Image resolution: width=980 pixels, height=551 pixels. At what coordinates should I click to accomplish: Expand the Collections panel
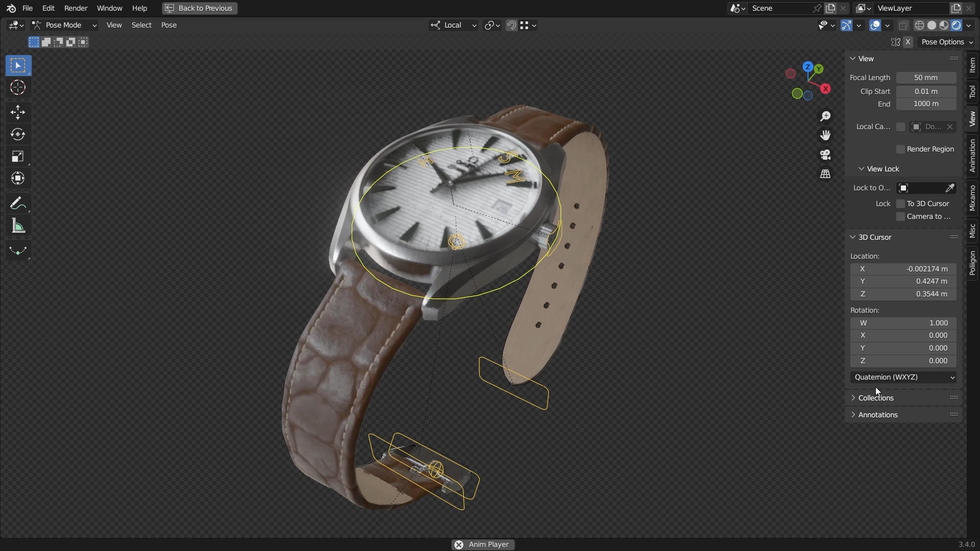click(875, 398)
